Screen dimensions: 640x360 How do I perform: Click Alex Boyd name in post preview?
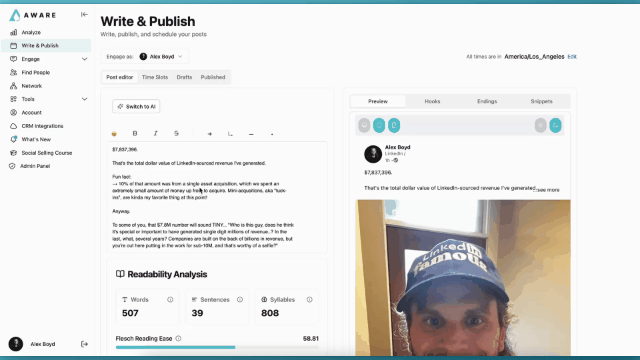[398, 147]
